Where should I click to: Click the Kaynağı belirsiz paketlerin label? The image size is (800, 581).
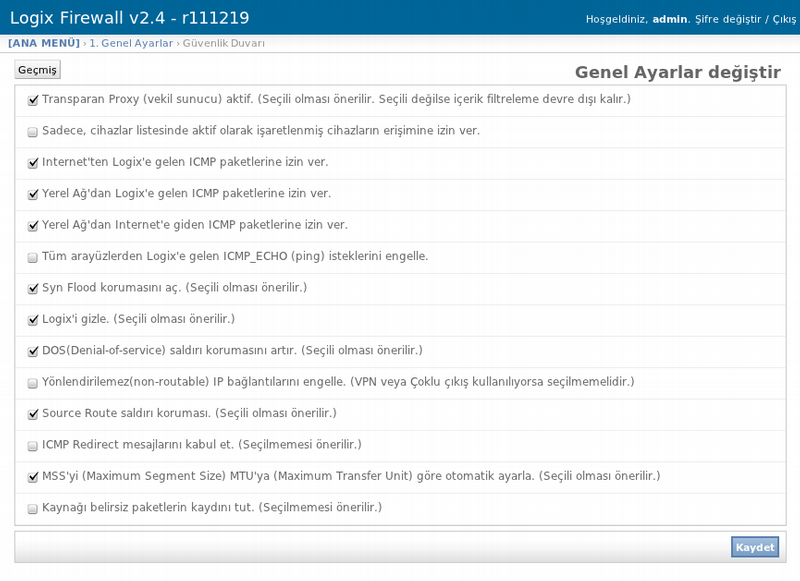point(212,508)
